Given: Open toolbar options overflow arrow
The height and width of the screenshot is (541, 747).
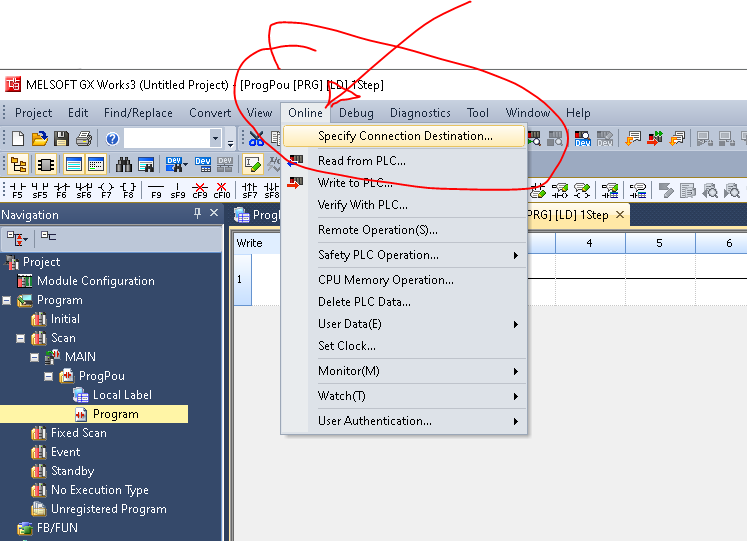Looking at the screenshot, I should [231, 142].
